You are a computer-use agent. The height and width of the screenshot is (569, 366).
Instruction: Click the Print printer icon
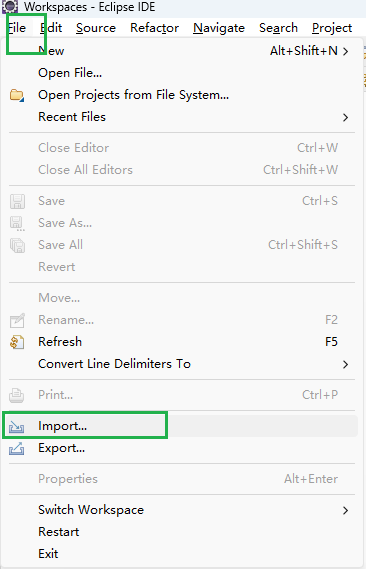pyautogui.click(x=17, y=396)
